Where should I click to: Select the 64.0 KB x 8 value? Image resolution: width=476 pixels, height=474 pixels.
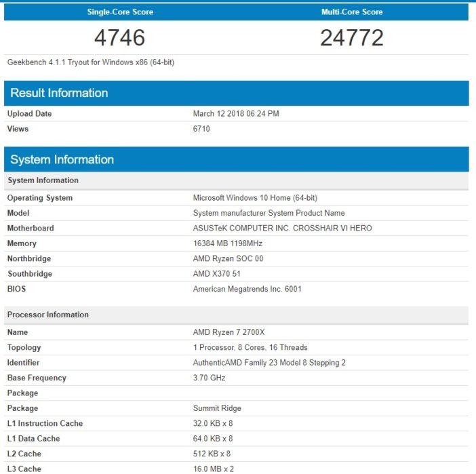213,439
